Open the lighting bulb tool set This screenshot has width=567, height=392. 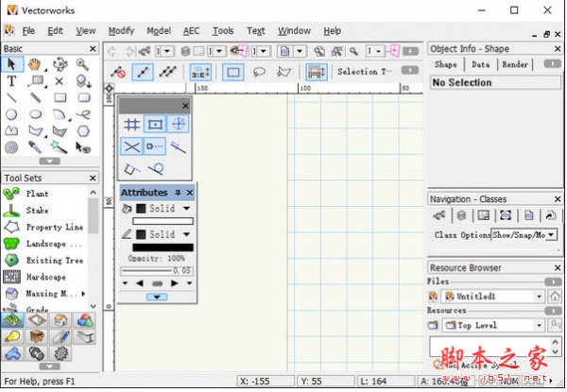[12, 336]
